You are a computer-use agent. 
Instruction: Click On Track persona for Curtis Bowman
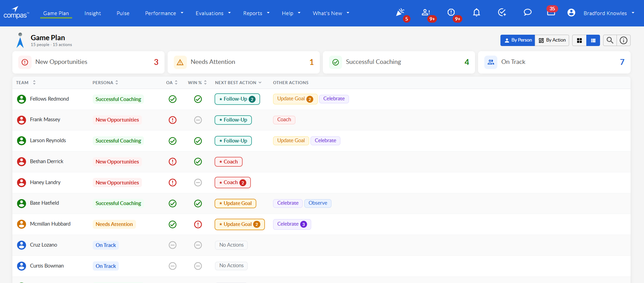pos(106,266)
